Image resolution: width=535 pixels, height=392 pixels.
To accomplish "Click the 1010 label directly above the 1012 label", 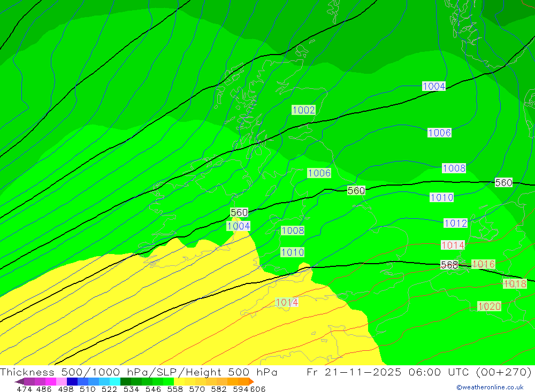I will [x=441, y=197].
